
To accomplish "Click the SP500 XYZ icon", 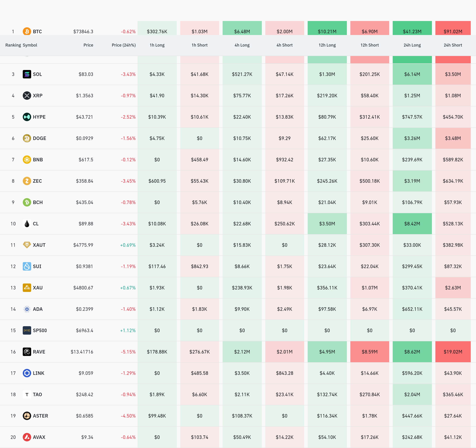I will (27, 330).
